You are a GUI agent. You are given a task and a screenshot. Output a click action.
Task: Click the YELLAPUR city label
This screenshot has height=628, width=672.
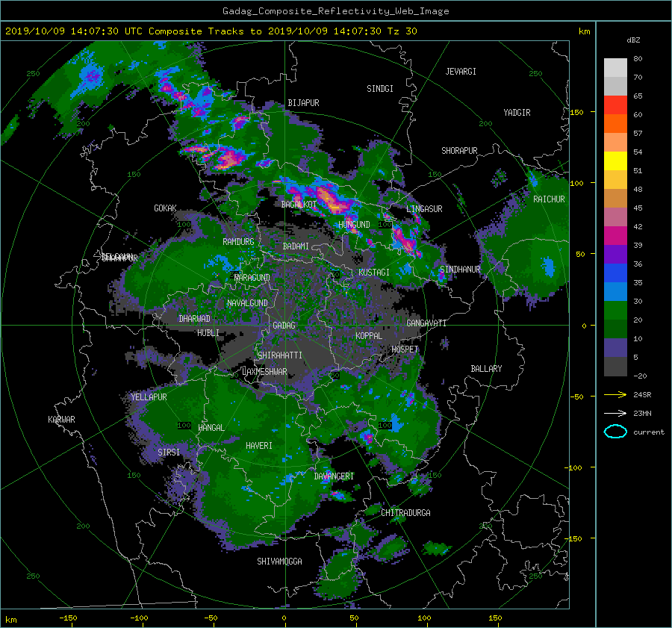pos(149,397)
